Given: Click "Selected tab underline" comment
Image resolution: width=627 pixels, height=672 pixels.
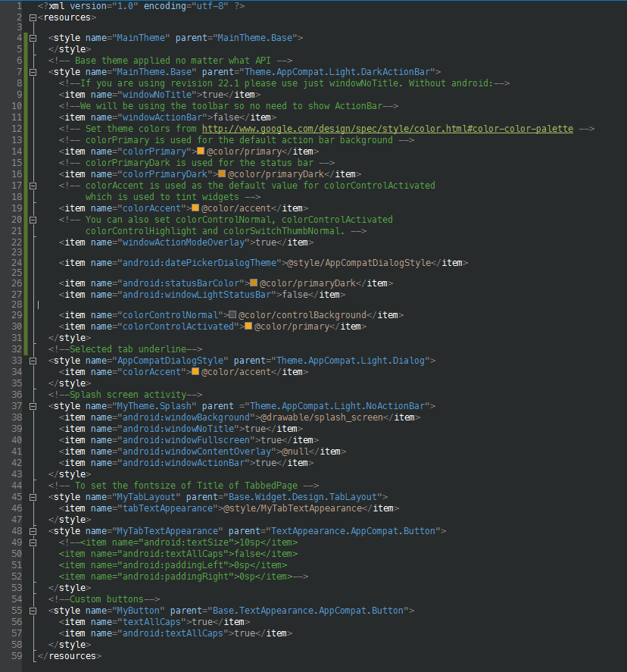Looking at the screenshot, I should coord(128,349).
